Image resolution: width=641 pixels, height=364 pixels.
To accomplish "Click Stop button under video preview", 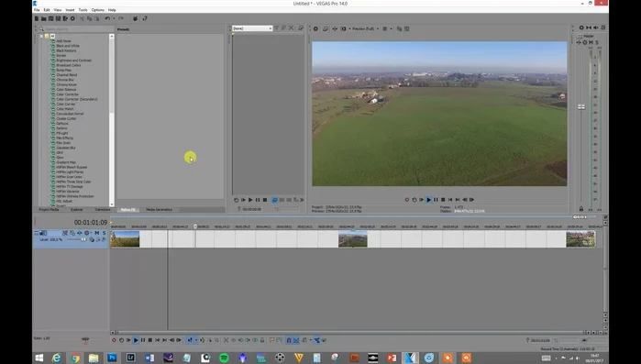I will coord(443,200).
